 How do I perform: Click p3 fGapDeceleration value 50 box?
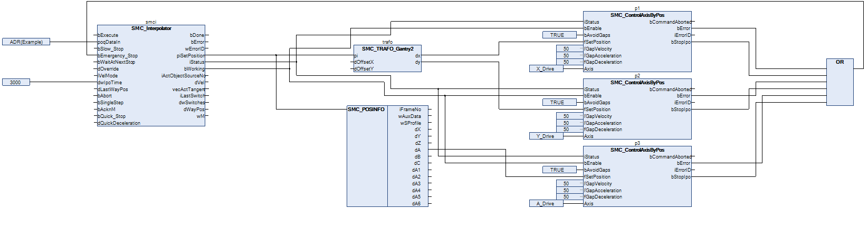[x=566, y=197]
